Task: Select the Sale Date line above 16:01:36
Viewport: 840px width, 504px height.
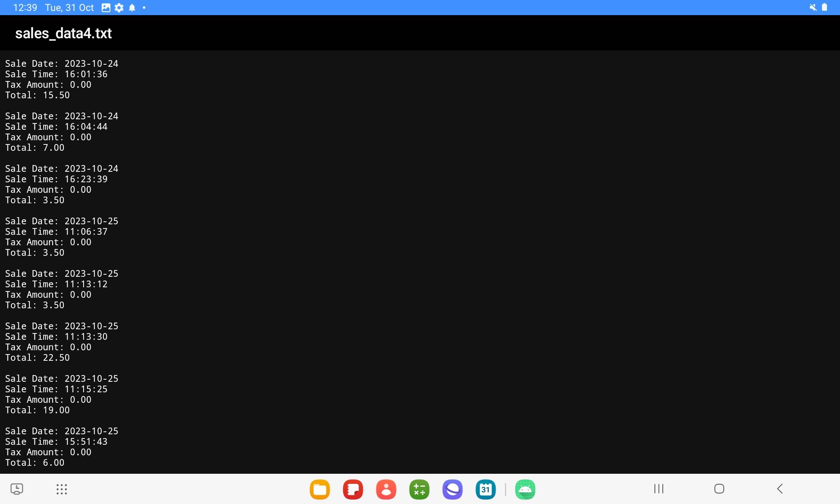Action: [x=62, y=64]
